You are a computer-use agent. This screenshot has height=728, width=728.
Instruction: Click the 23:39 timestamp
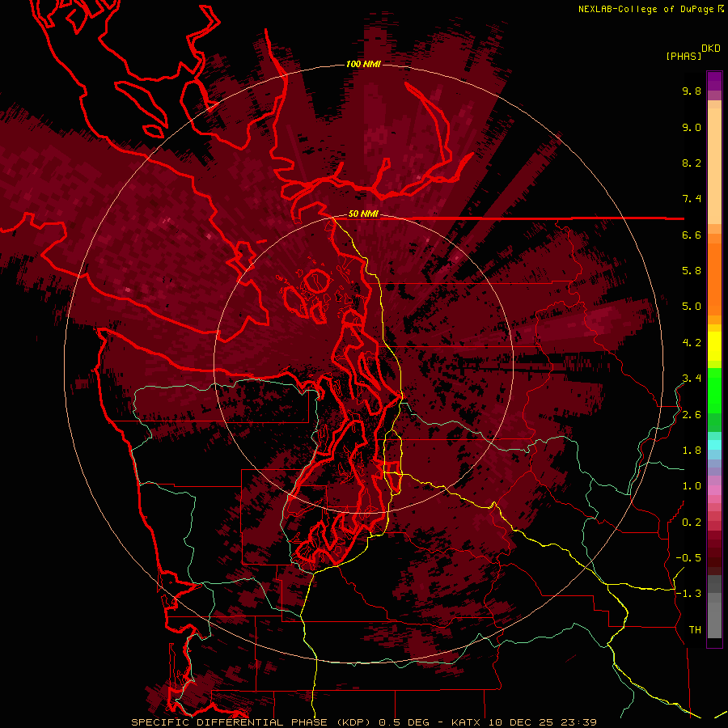tap(579, 722)
